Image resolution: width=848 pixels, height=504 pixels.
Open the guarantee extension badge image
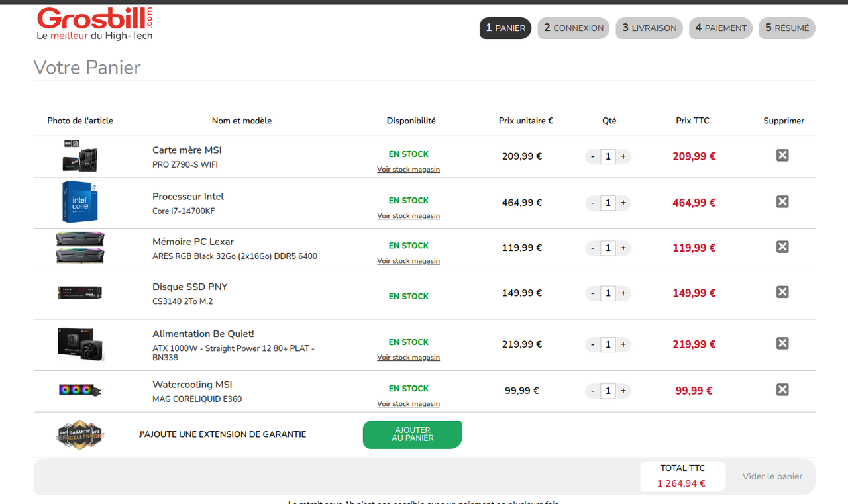click(80, 434)
